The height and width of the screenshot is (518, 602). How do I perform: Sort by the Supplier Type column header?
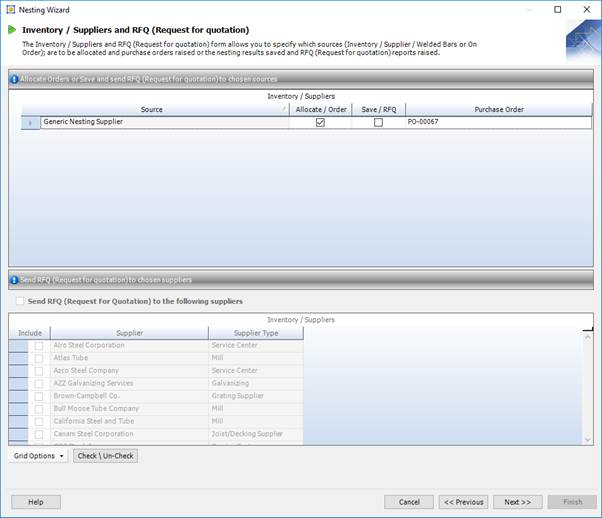point(255,333)
